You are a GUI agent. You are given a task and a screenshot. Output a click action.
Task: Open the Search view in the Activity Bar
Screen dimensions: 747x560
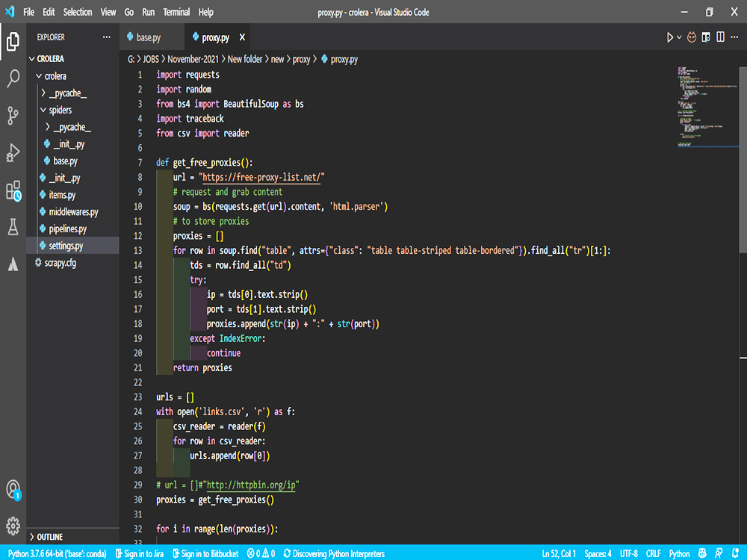coord(12,78)
